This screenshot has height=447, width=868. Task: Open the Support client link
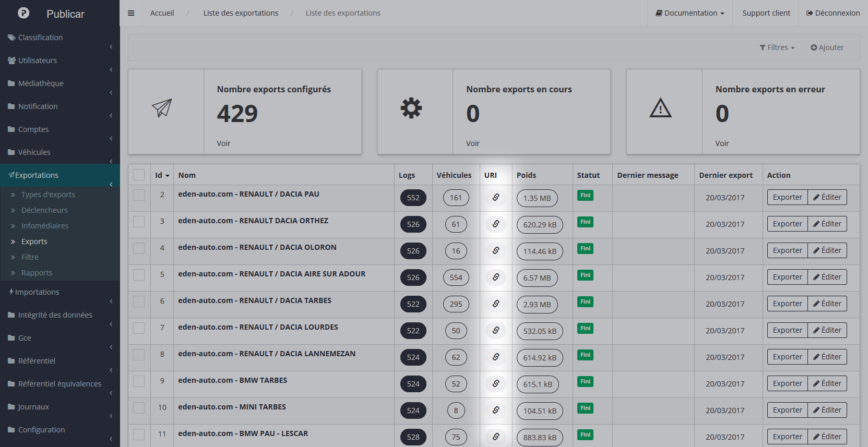(766, 13)
